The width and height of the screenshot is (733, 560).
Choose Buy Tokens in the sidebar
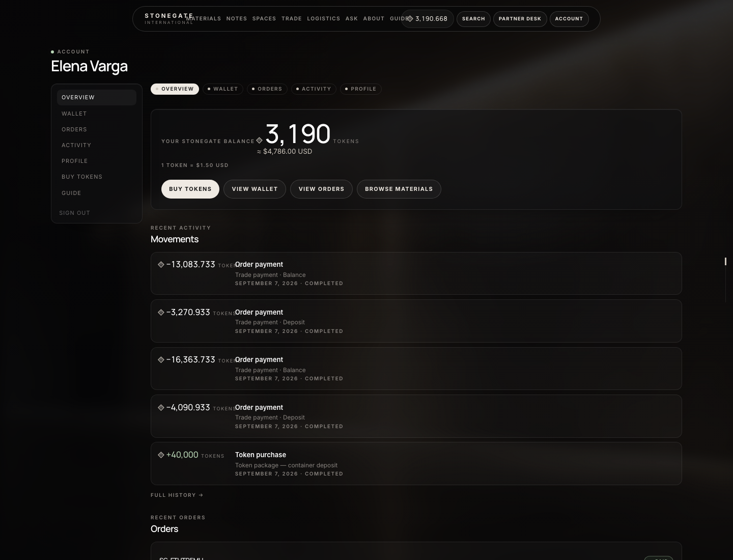point(97,177)
